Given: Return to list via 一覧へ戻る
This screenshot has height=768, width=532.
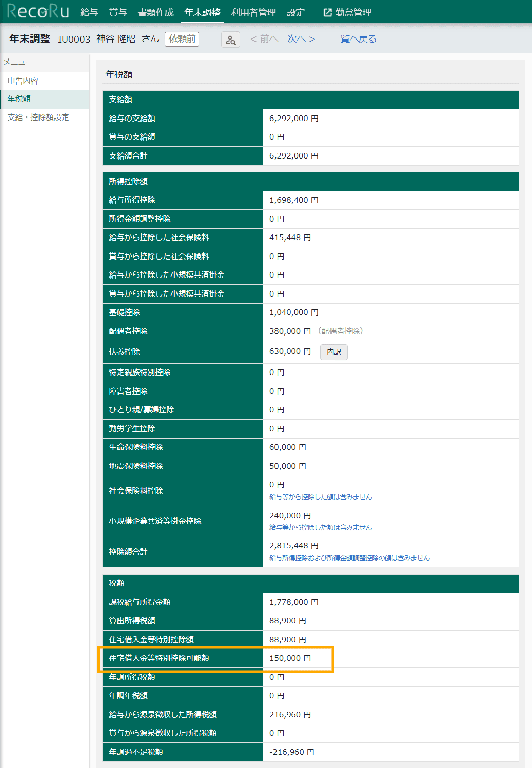Looking at the screenshot, I should click(x=354, y=39).
